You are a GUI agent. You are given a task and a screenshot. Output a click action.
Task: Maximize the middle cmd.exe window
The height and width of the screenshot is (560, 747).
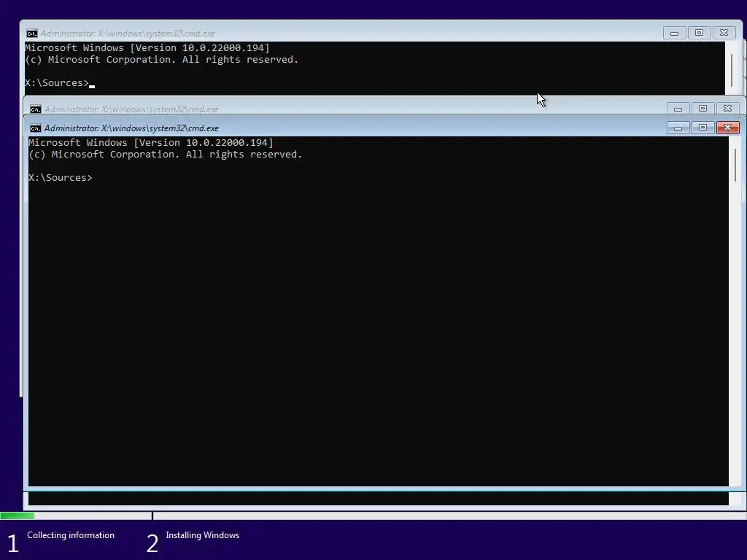pyautogui.click(x=703, y=109)
